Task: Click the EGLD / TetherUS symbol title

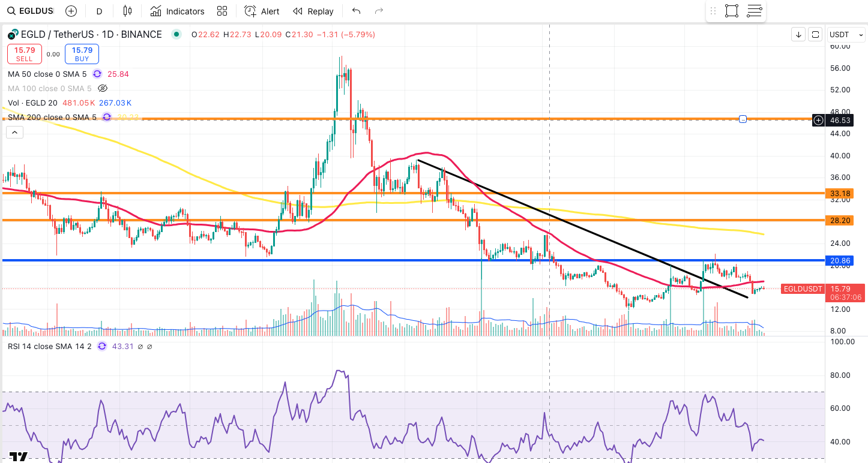Action: (91, 34)
